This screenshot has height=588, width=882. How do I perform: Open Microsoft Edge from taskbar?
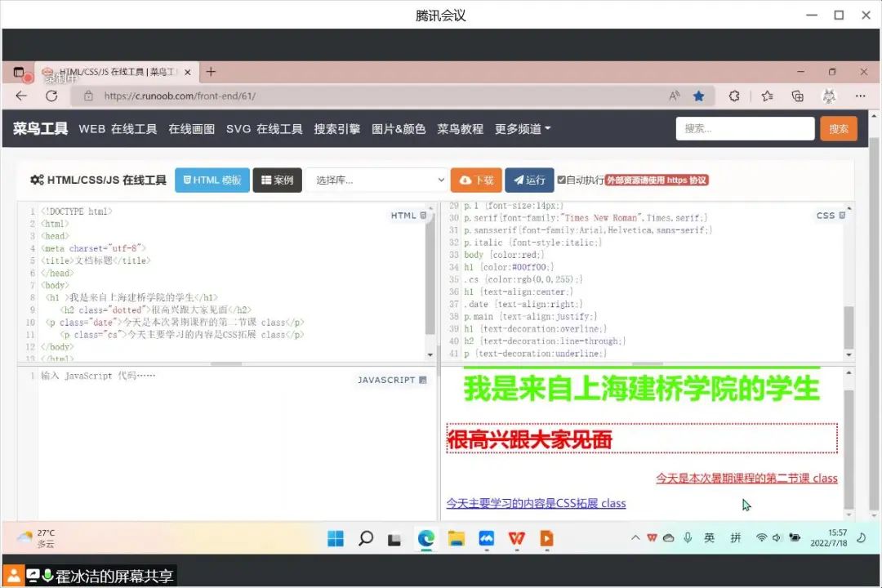(425, 538)
